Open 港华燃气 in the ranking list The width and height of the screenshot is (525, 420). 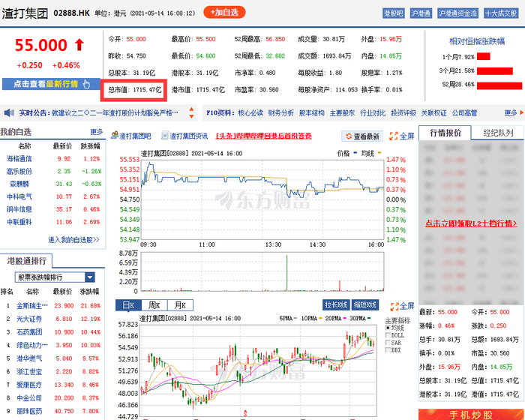pyautogui.click(x=29, y=358)
